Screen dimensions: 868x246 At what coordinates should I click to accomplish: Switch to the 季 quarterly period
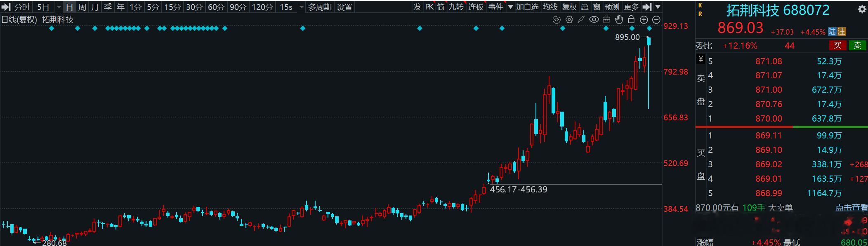click(x=108, y=7)
